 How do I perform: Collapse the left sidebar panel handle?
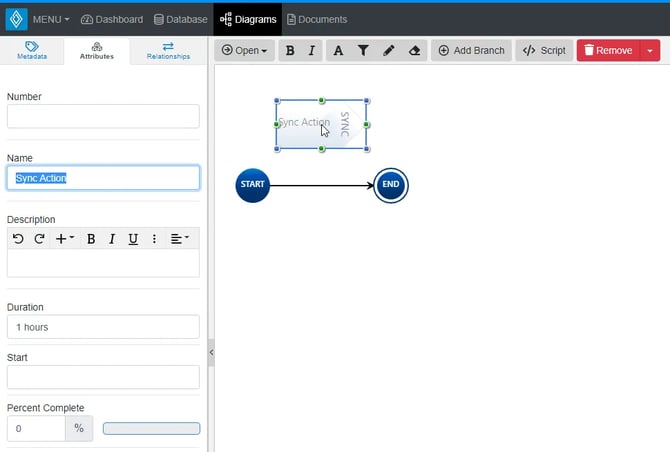[211, 352]
